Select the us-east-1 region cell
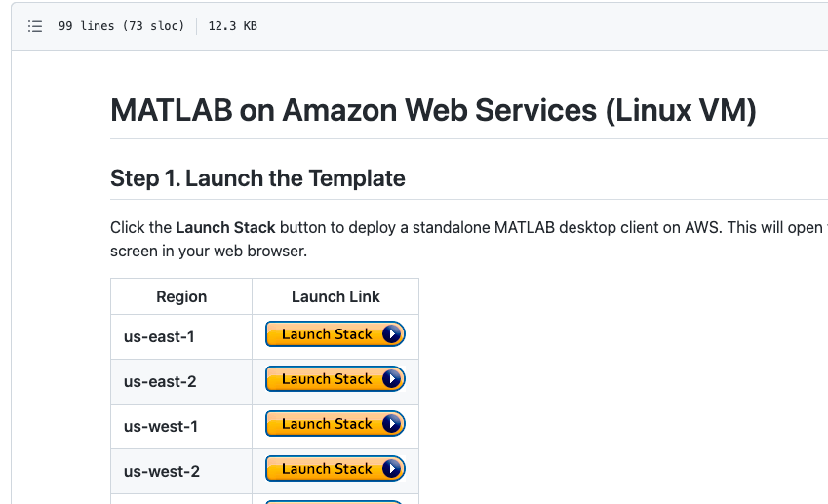This screenshot has height=504, width=828. (159, 336)
